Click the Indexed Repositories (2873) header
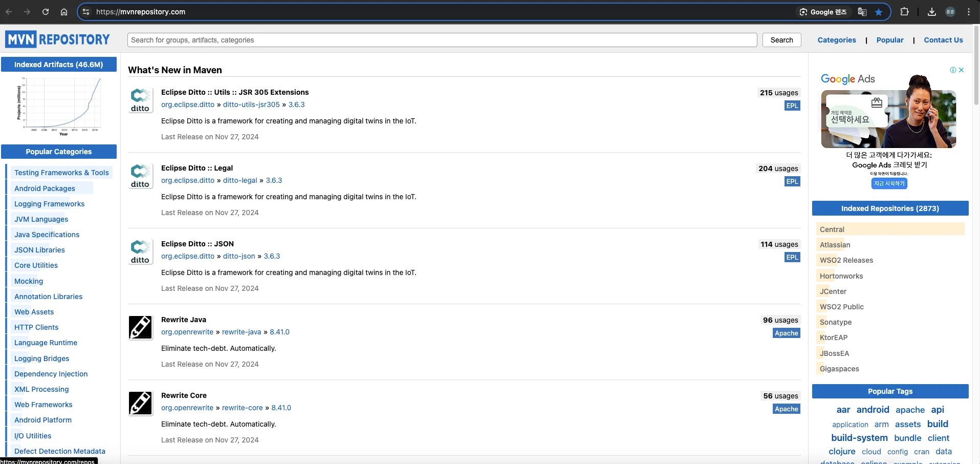This screenshot has width=980, height=464. click(890, 208)
